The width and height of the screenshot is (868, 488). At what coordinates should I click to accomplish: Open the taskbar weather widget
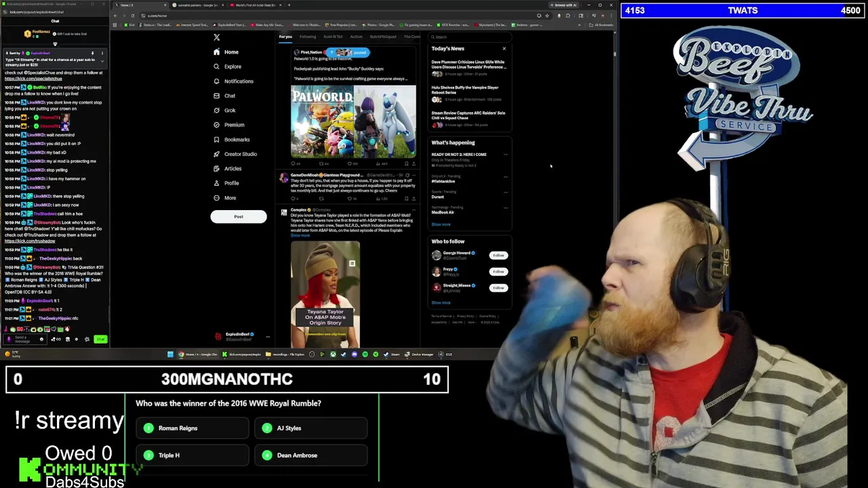(x=12, y=354)
